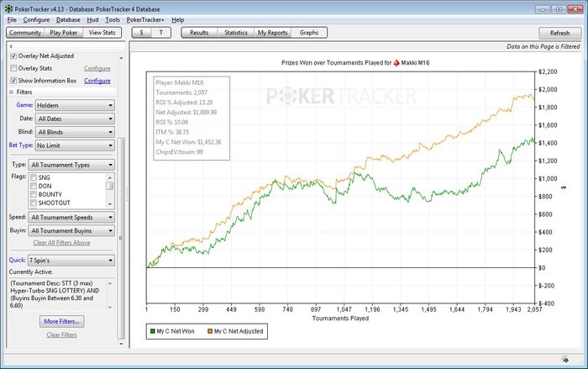Open the PokerTracker+ menu
The image size is (588, 369).
[145, 20]
